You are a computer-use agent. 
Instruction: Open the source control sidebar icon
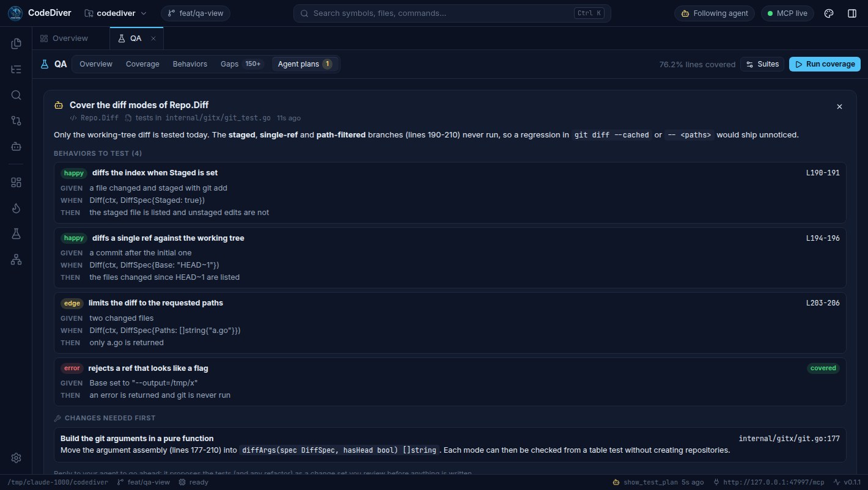coord(16,120)
